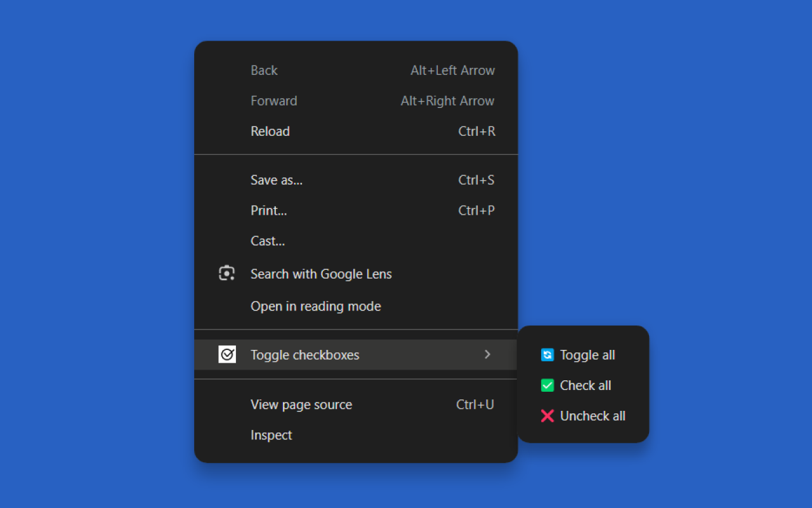The width and height of the screenshot is (812, 508).
Task: Click the chevron next to Toggle checkboxes
Action: pos(487,354)
